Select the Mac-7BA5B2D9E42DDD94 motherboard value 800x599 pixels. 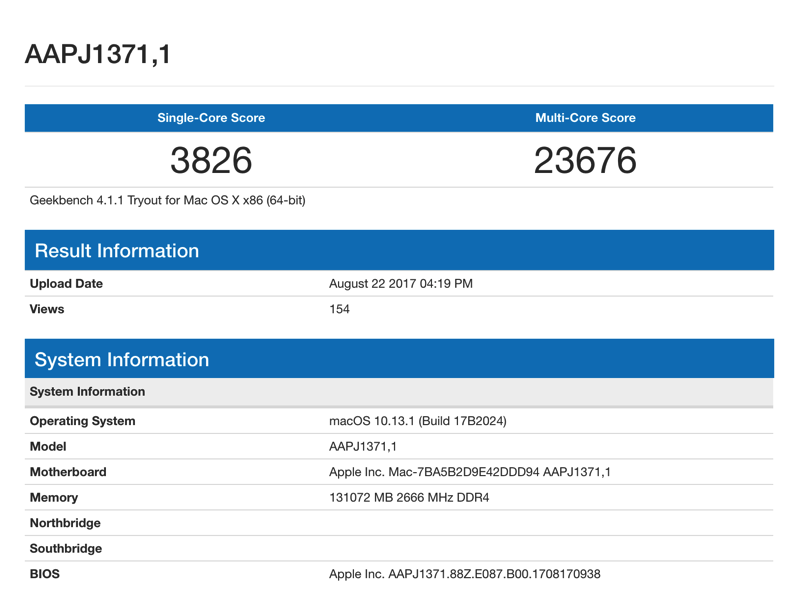(470, 472)
